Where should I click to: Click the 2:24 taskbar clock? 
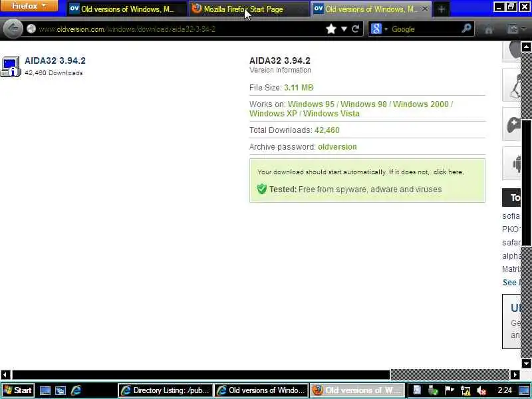[505, 390]
